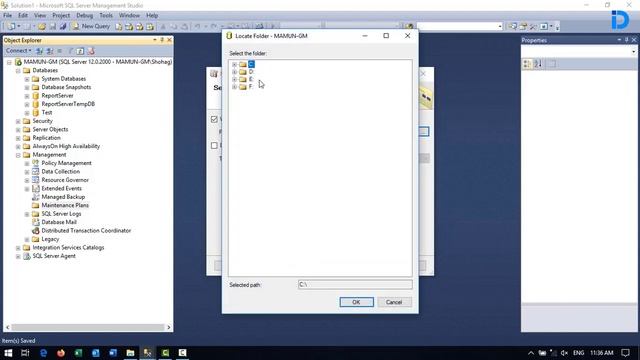Image resolution: width=640 pixels, height=360 pixels.
Task: Open the Project menu
Action: [61, 16]
